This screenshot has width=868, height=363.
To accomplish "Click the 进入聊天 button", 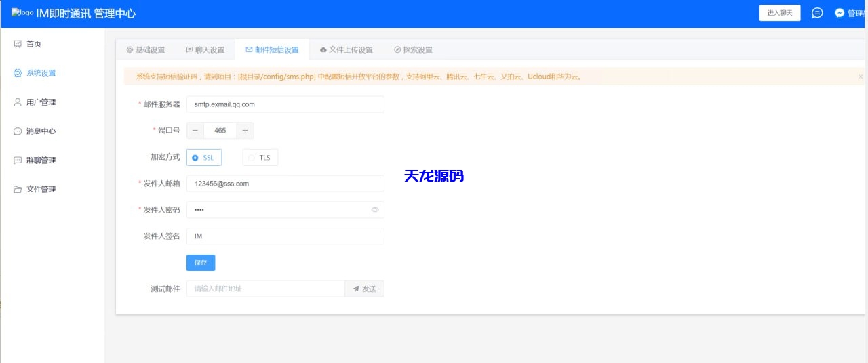I will (780, 13).
